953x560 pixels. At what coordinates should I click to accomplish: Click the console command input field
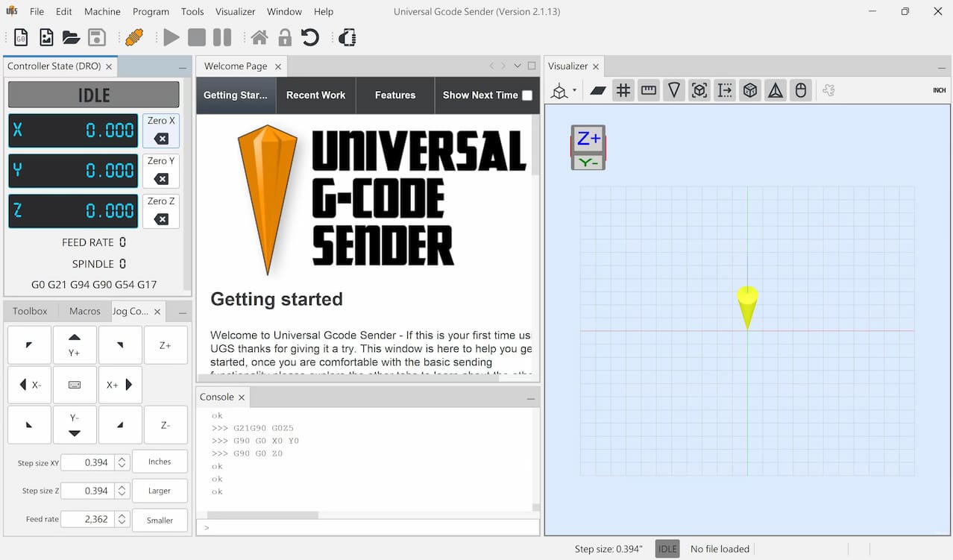[x=368, y=527]
